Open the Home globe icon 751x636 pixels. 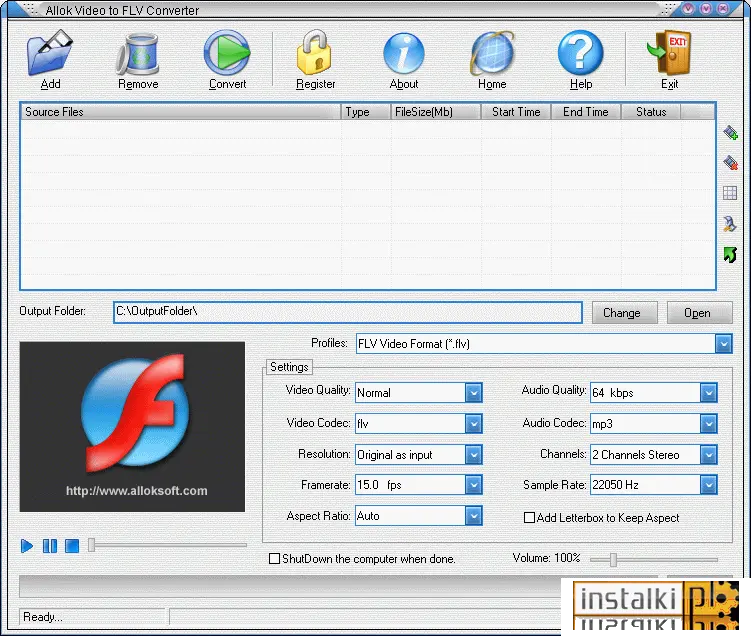492,54
